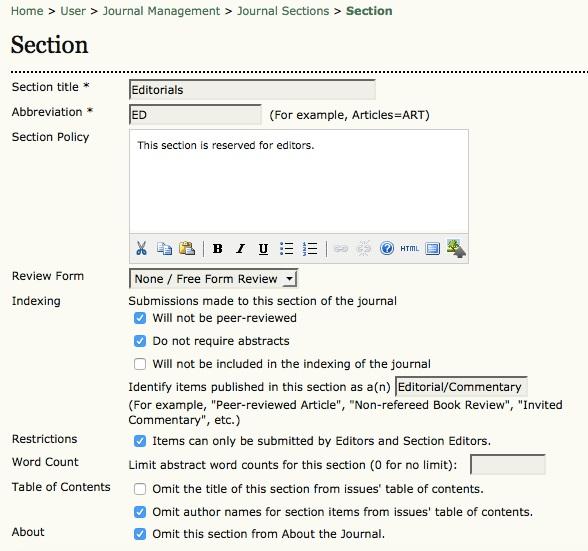This screenshot has height=551, width=588.
Task: Uncheck Omit this section from About the Journal
Action: point(140,534)
